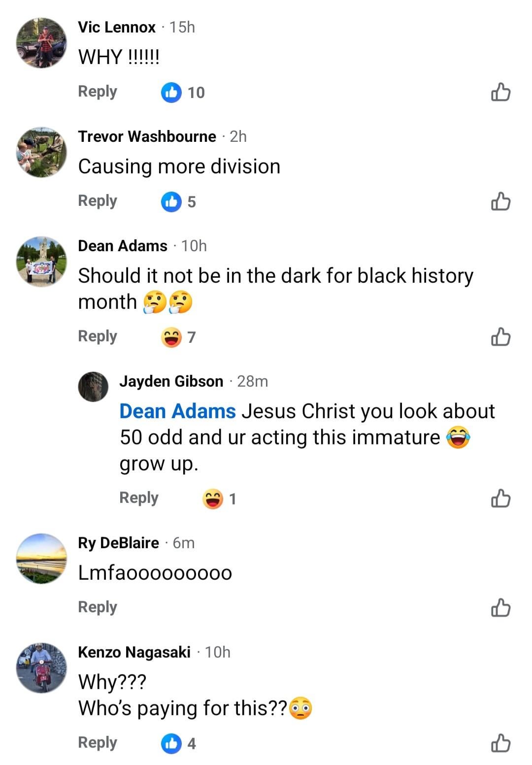Open the 7 haha reactions on Dean Adams' comment
Viewport: 532px width, 765px height.
[x=178, y=337]
